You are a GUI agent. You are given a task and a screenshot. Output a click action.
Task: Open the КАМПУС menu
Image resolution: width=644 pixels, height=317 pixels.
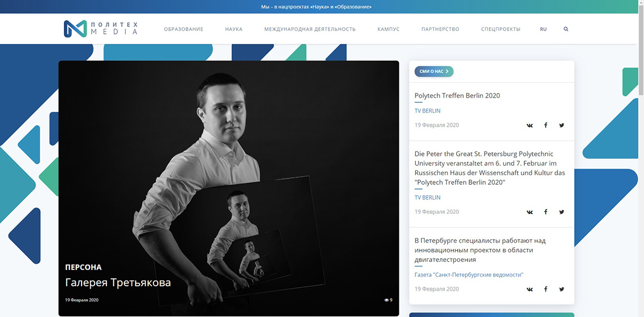[x=389, y=29]
